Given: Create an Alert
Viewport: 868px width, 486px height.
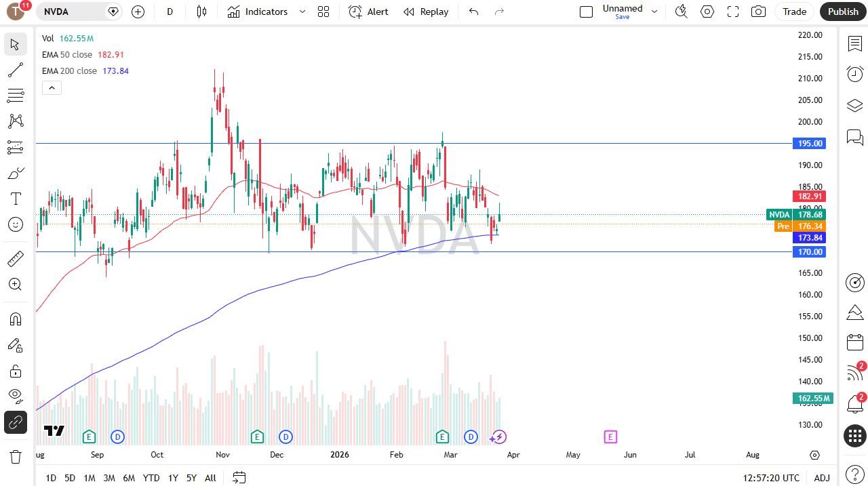Looking at the screenshot, I should click(368, 12).
